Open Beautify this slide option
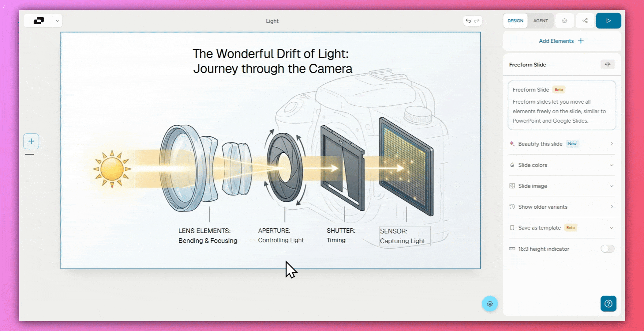This screenshot has height=331, width=644. [x=561, y=144]
